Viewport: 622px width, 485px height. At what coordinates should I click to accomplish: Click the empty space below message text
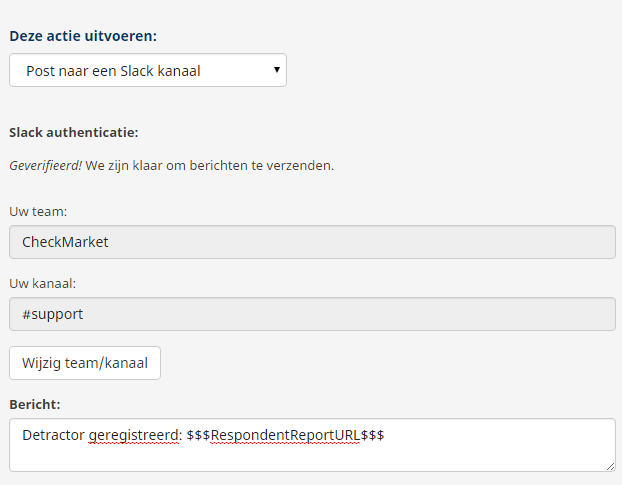[x=312, y=458]
